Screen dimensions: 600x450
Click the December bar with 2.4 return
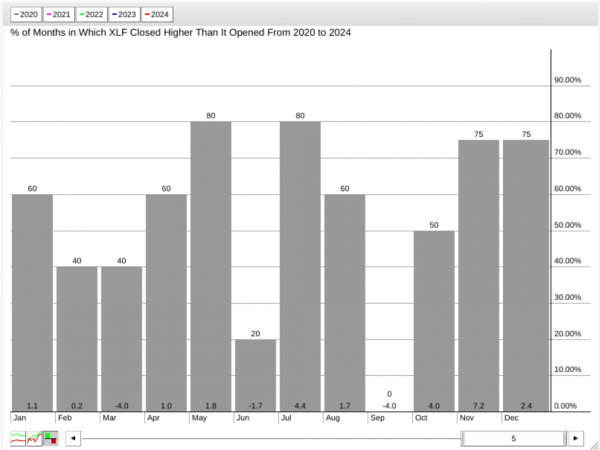pyautogui.click(x=526, y=276)
